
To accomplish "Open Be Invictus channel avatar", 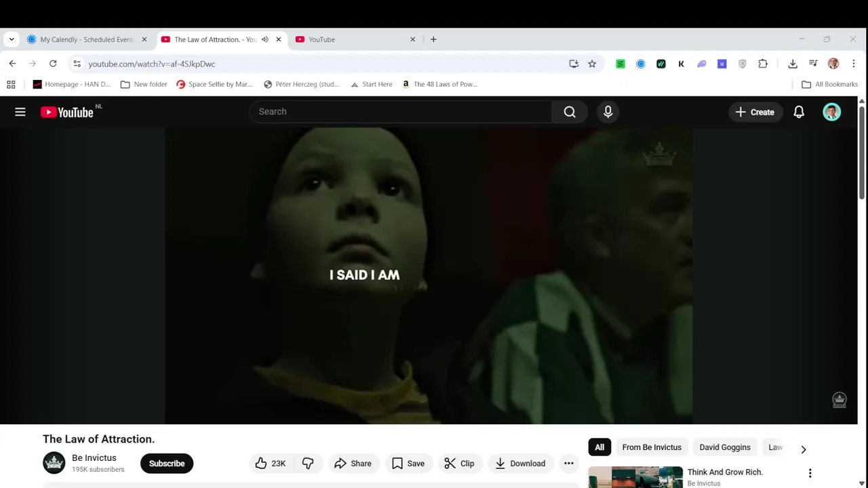I will (54, 463).
